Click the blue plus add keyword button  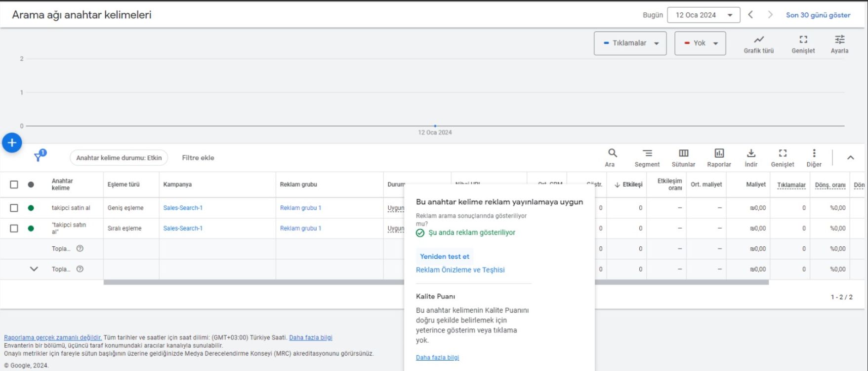(12, 143)
